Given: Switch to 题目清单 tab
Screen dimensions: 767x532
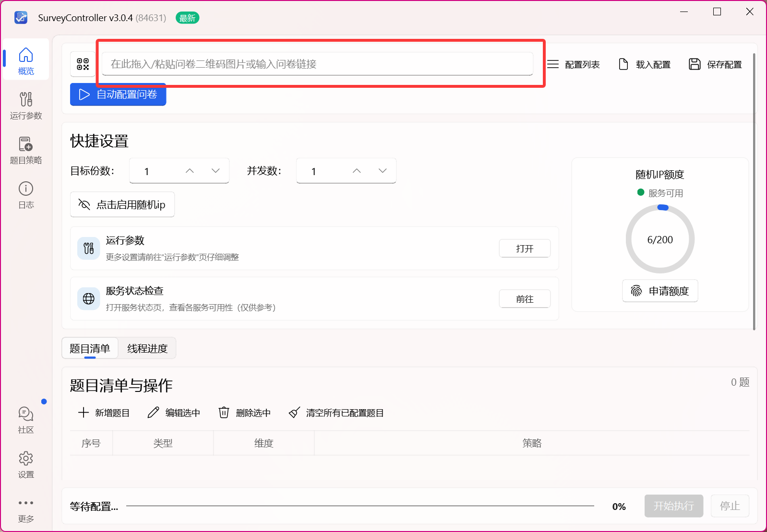Looking at the screenshot, I should click(90, 348).
